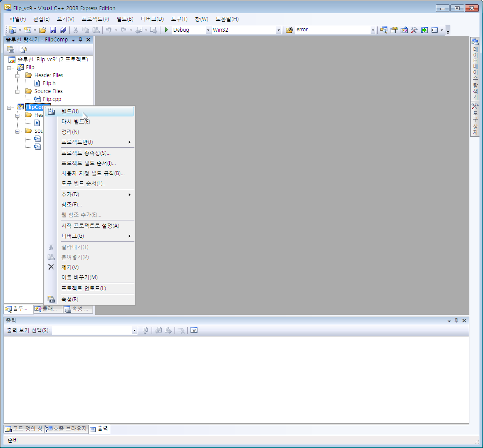Screen dimensions: 483x448
Task: Switch to Class View (클래...) tab
Action: [x=48, y=309]
